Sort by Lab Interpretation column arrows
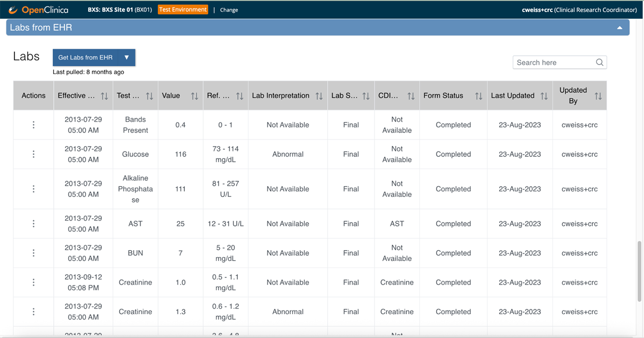 (319, 96)
